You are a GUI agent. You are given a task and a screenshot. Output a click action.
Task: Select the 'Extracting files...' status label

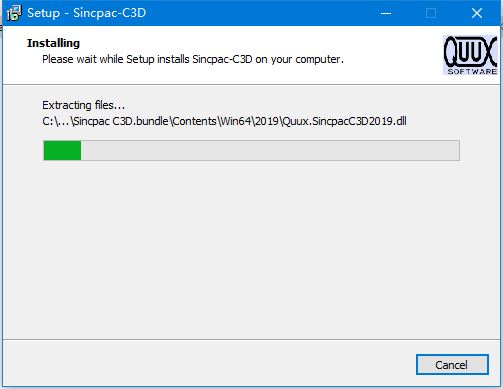83,105
